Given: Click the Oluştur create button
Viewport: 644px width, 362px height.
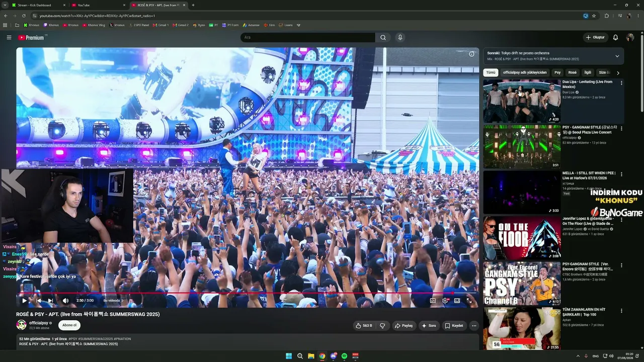Looking at the screenshot, I should 595,38.
